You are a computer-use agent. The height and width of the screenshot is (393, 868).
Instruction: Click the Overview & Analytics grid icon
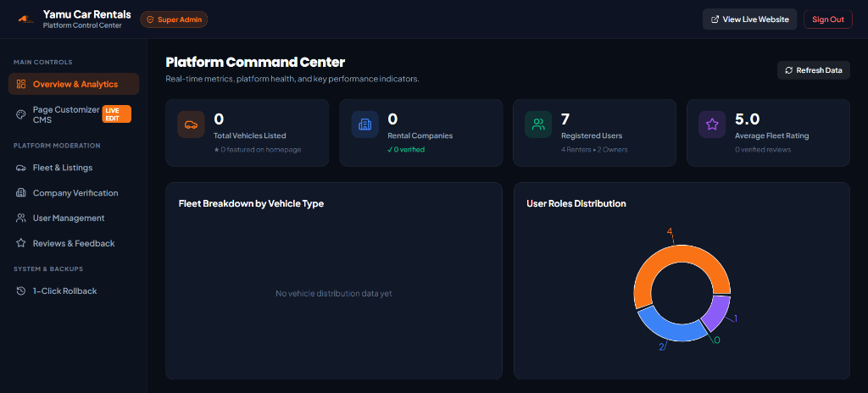(x=21, y=84)
